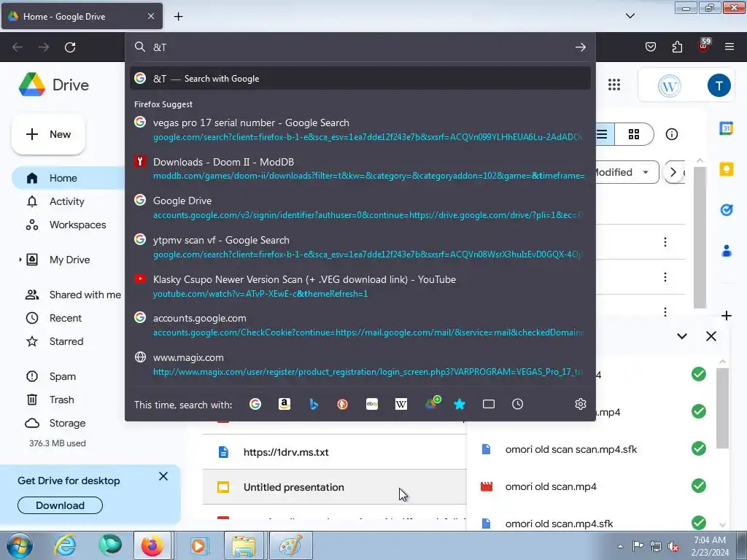
Task: Open Google Keep side panel icon
Action: click(x=726, y=169)
